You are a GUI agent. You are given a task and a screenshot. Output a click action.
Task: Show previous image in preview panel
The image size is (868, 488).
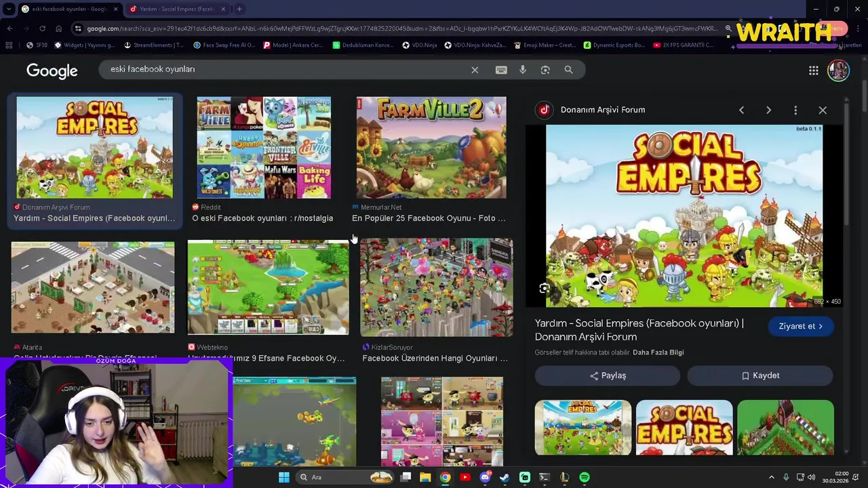pyautogui.click(x=741, y=110)
